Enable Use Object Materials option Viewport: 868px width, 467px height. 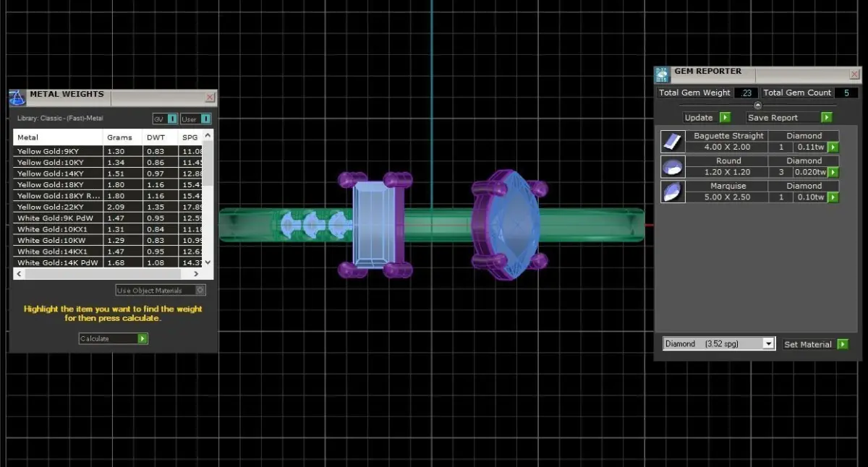tap(161, 290)
